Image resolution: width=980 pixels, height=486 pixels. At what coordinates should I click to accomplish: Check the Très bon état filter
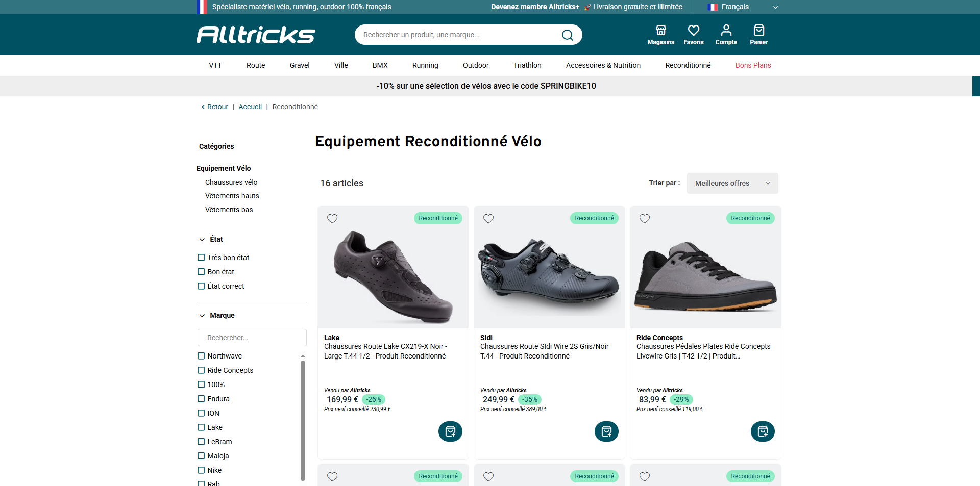coord(201,258)
